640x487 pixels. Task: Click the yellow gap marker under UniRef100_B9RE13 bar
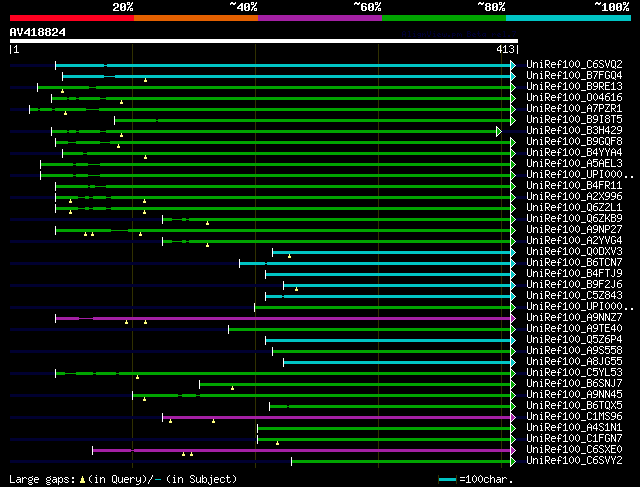click(x=62, y=91)
